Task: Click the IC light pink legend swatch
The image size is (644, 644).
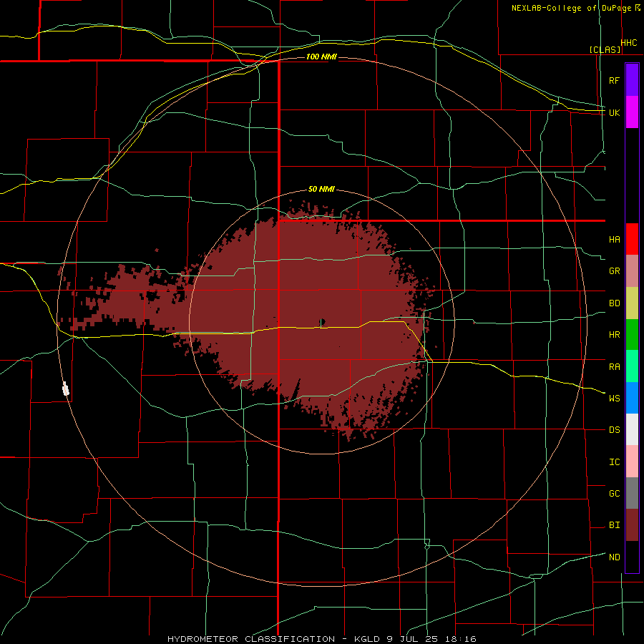Action: pos(632,462)
